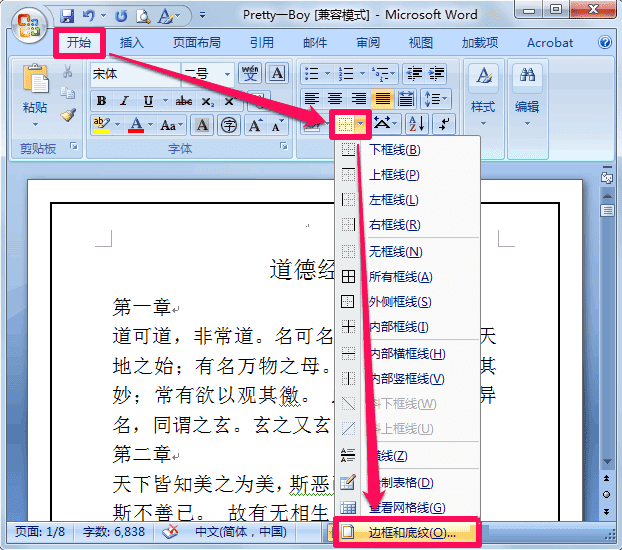
Task: Open the 样式 styles gallery
Action: pos(483,95)
